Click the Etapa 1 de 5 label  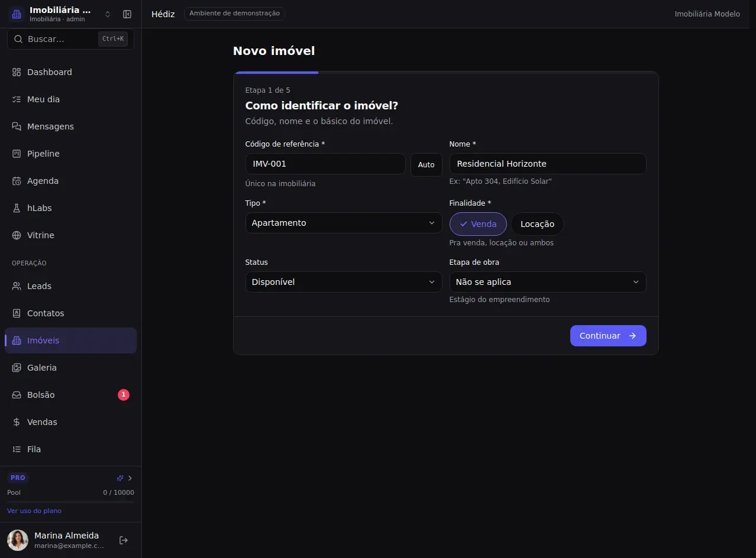[268, 90]
